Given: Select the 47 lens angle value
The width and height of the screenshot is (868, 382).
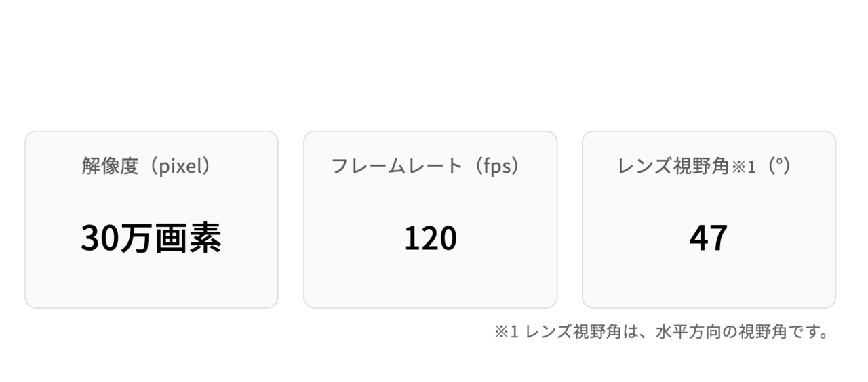Looking at the screenshot, I should (x=709, y=238).
